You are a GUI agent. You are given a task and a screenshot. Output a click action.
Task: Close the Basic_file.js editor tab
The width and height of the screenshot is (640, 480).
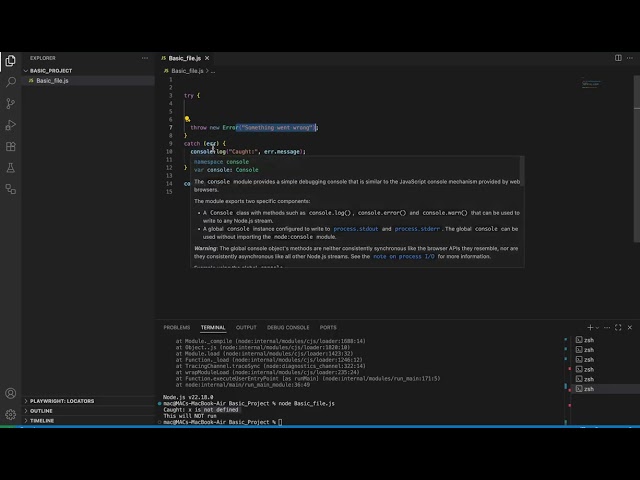(207, 58)
